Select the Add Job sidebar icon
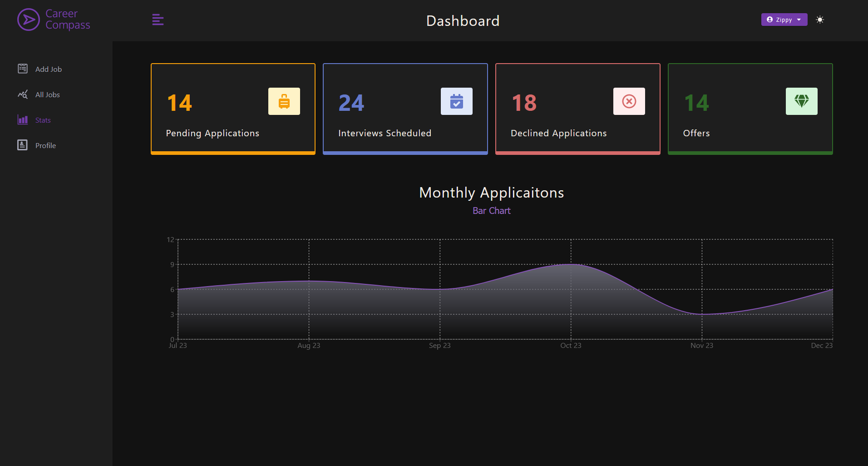Screen dimensions: 868x466 [23, 69]
